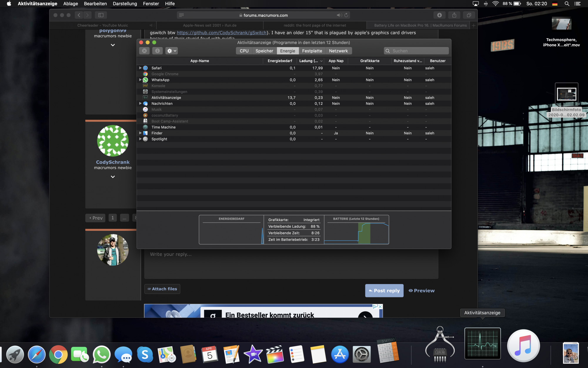Click Safari reload page icon

click(346, 15)
